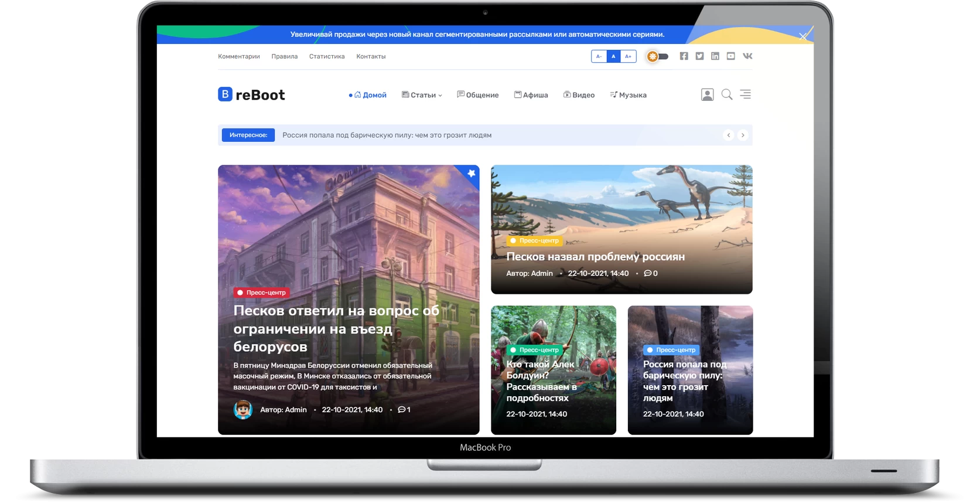Image resolution: width=980 pixels, height=503 pixels.
Task: Close the top promotional banner
Action: (803, 36)
